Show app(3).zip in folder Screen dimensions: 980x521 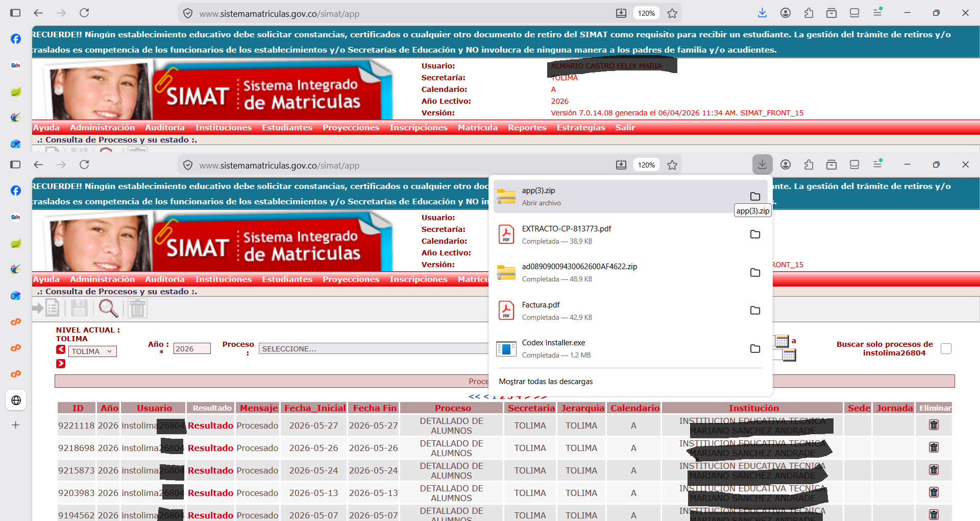755,196
